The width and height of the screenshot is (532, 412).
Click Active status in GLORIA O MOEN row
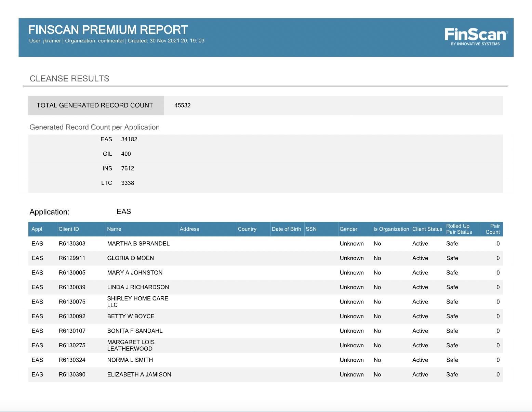420,258
